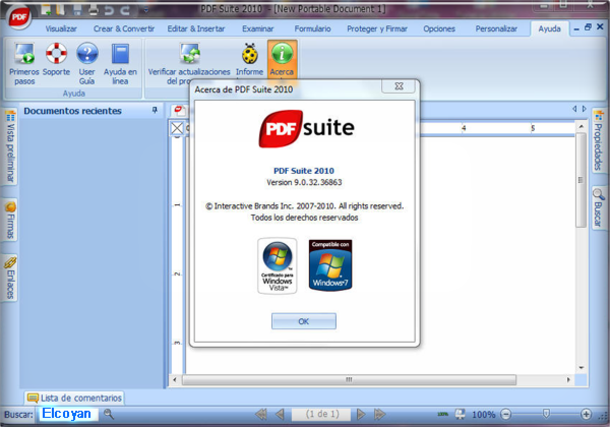Click vertical scrollbar up arrow
The width and height of the screenshot is (610, 427).
581,126
